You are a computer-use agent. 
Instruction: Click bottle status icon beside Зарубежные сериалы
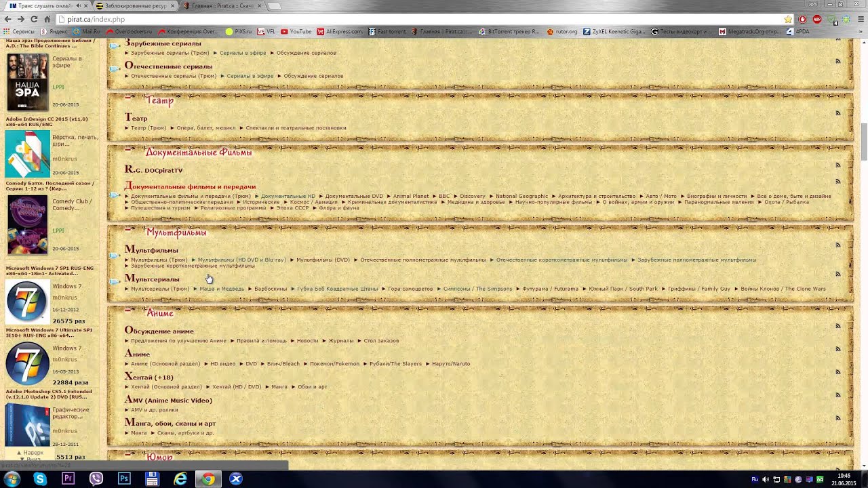pyautogui.click(x=115, y=46)
